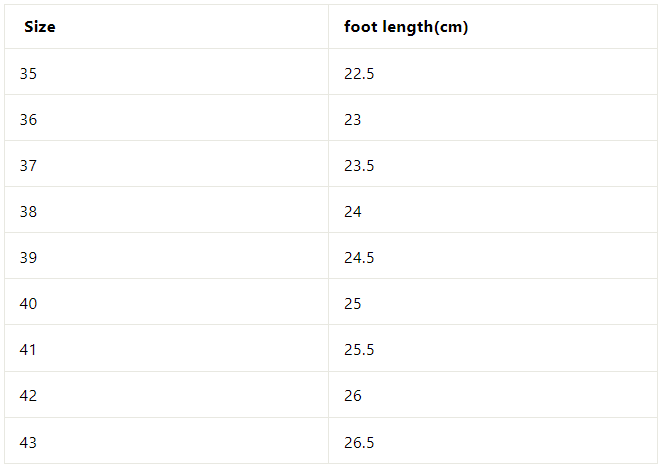Image resolution: width=664 pixels, height=468 pixels.
Task: Select the size 41 cell
Action: [x=28, y=349]
